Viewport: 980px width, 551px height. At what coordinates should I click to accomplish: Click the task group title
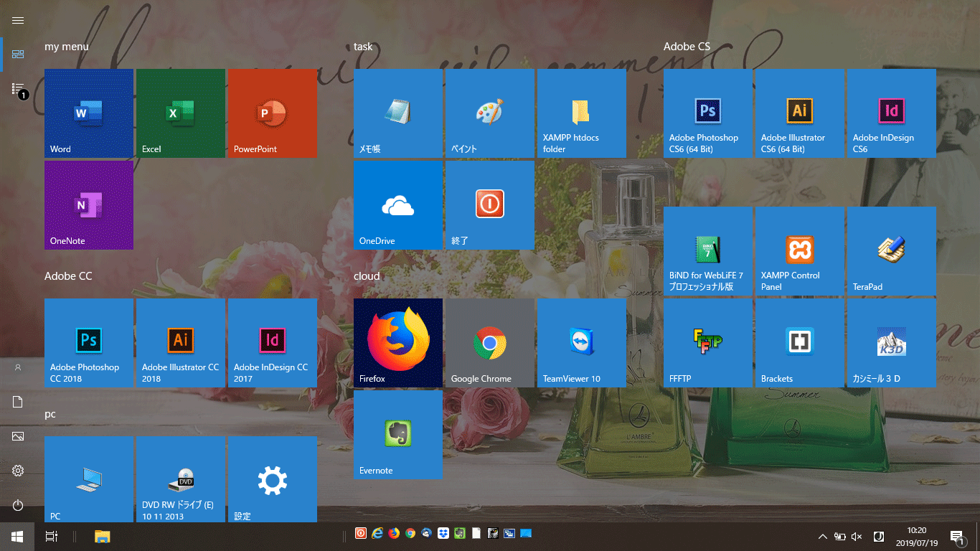coord(363,47)
